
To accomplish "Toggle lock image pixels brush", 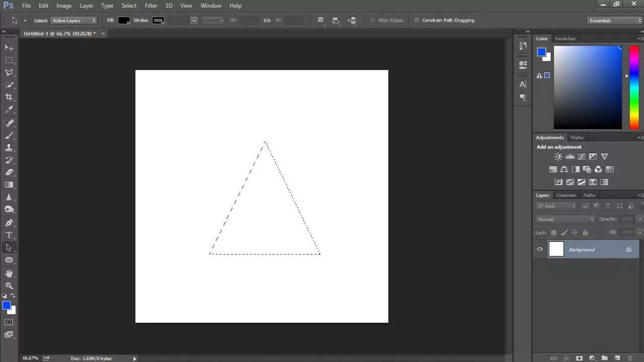I will pyautogui.click(x=565, y=232).
